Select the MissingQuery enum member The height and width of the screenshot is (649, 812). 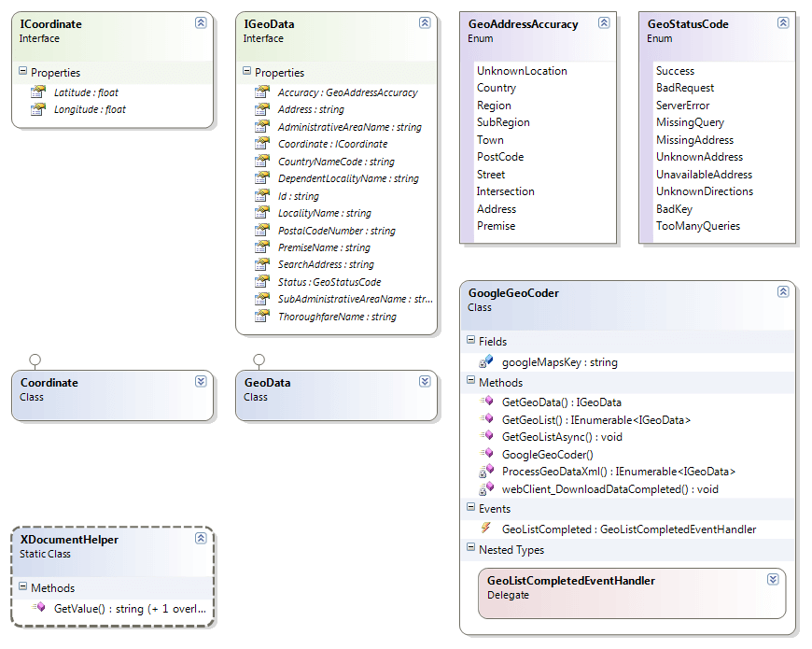coord(691,122)
